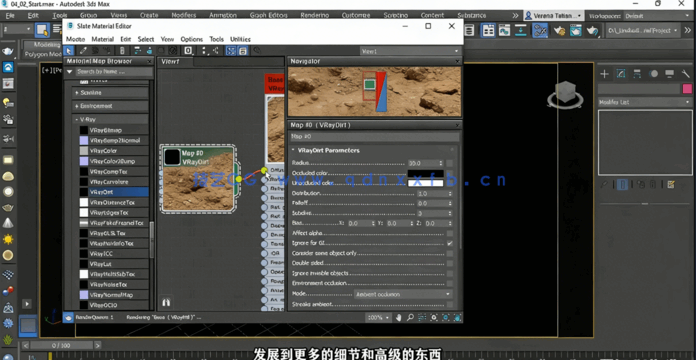This screenshot has width=696, height=360.
Task: Open the Display tab in Command Panel
Action: (x=669, y=74)
